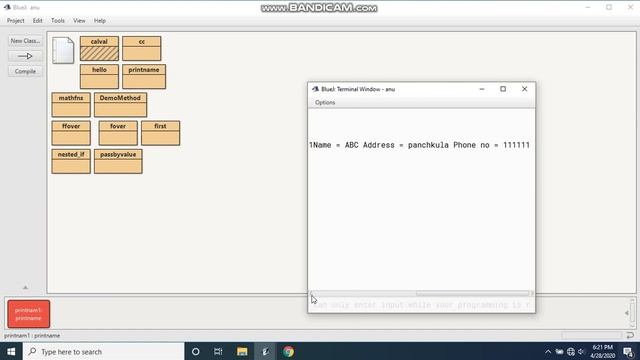Open the project README document icon

click(x=63, y=50)
